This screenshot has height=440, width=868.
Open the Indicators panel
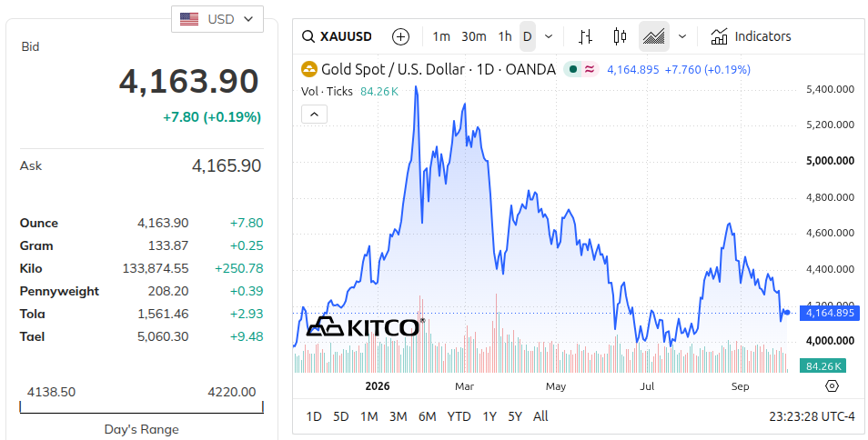[751, 37]
